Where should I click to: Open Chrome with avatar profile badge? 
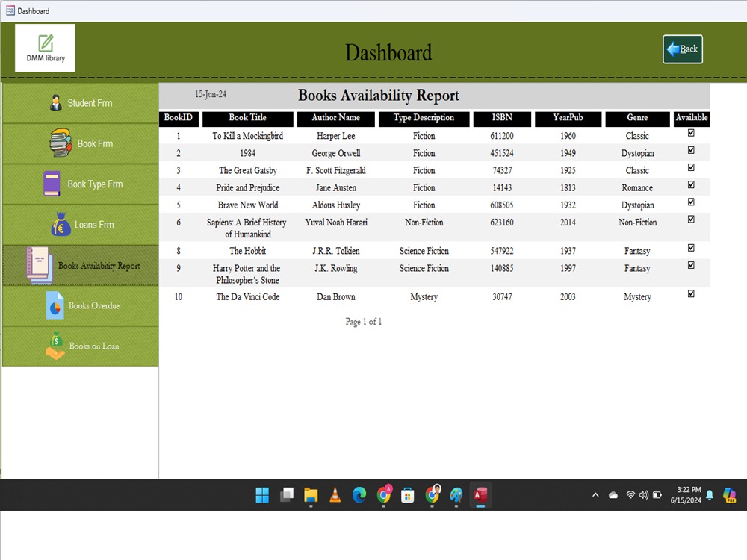tap(433, 494)
